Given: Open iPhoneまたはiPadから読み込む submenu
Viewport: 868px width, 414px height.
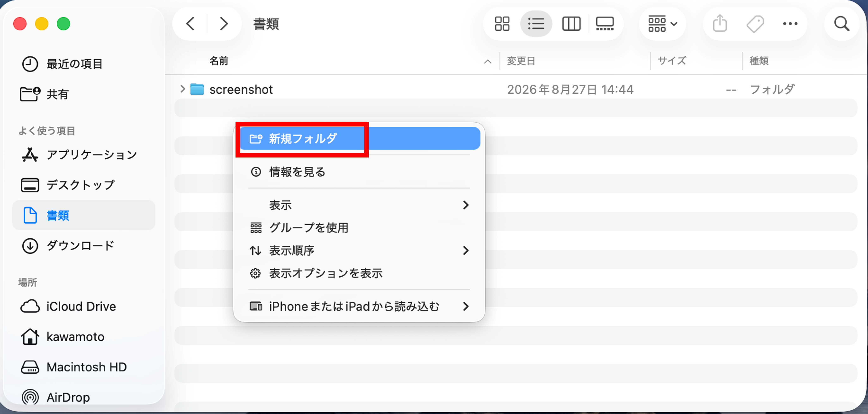Looking at the screenshot, I should 359,307.
